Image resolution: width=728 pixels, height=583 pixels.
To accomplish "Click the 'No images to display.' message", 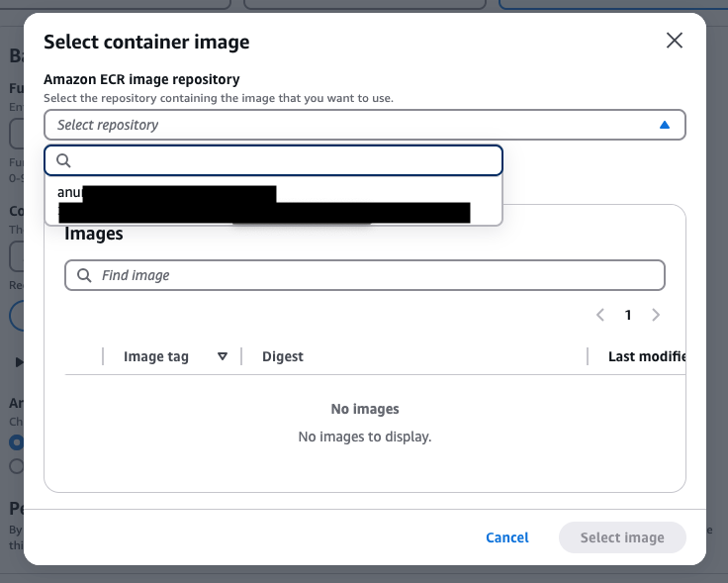I will pyautogui.click(x=364, y=437).
